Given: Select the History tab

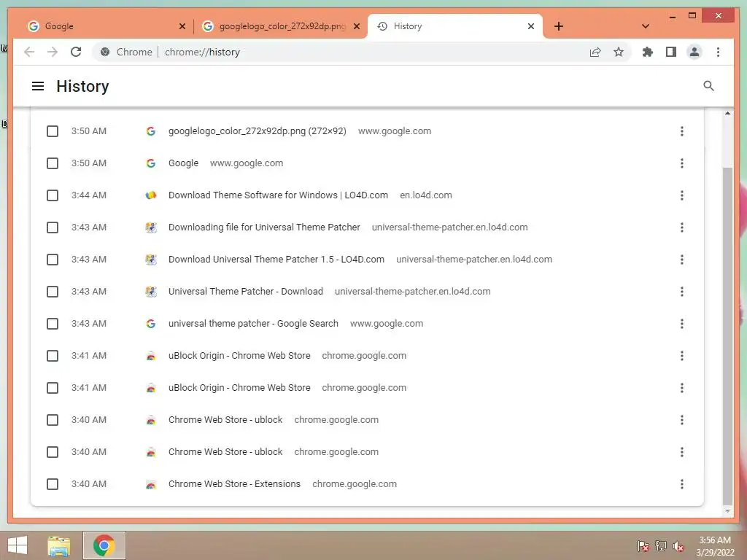Looking at the screenshot, I should tap(455, 26).
